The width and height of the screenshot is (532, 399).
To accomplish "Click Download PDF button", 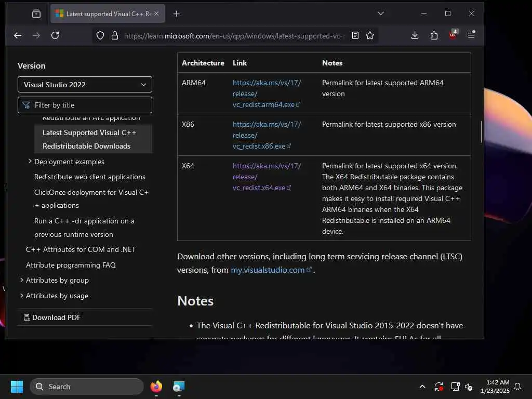I will 52,317.
